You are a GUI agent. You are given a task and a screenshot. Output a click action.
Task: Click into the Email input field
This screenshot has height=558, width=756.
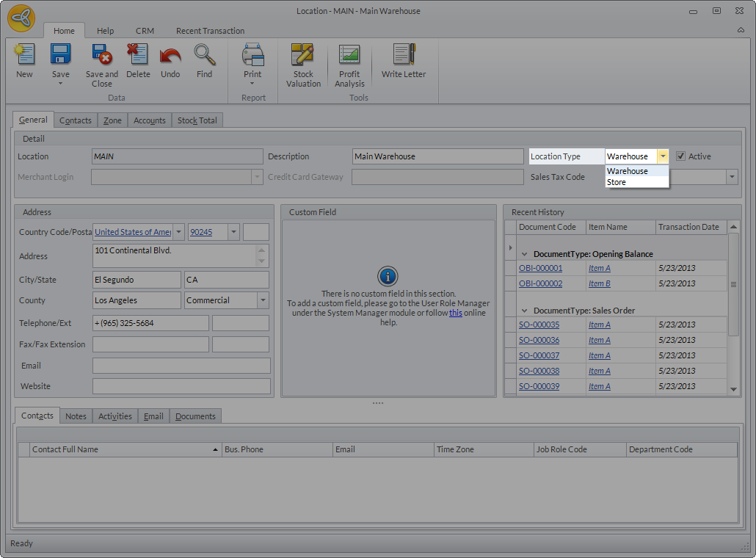click(181, 366)
